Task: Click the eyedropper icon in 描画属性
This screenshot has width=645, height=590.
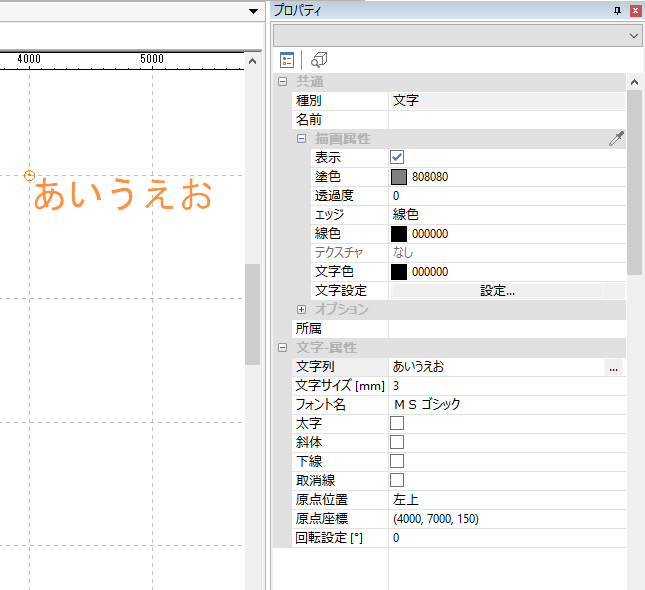Action: [616, 139]
